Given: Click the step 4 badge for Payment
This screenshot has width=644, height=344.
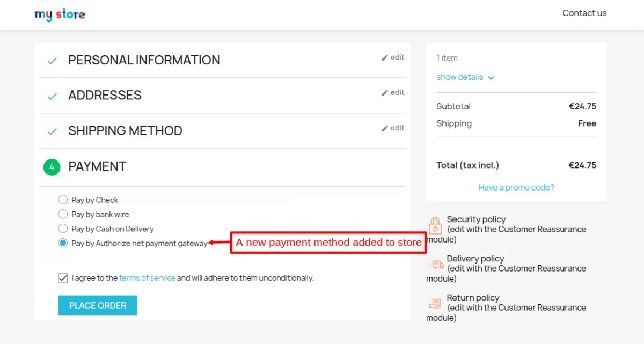Looking at the screenshot, I should pyautogui.click(x=52, y=167).
